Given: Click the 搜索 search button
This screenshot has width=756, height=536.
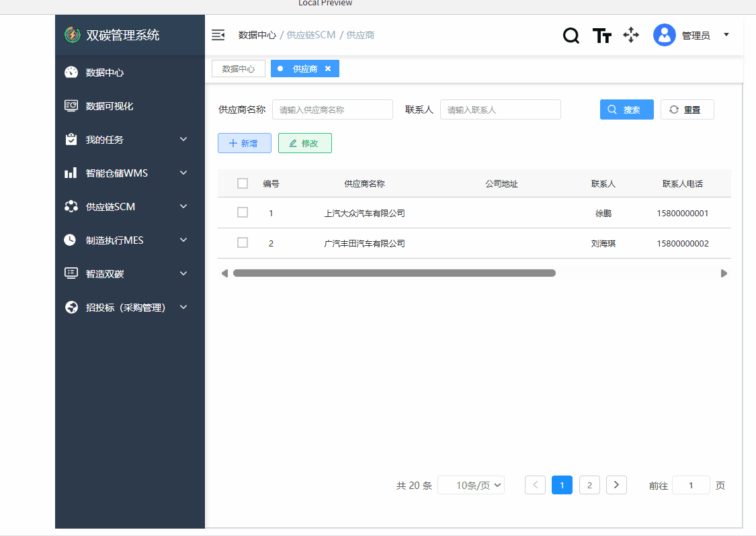Looking at the screenshot, I should click(626, 109).
